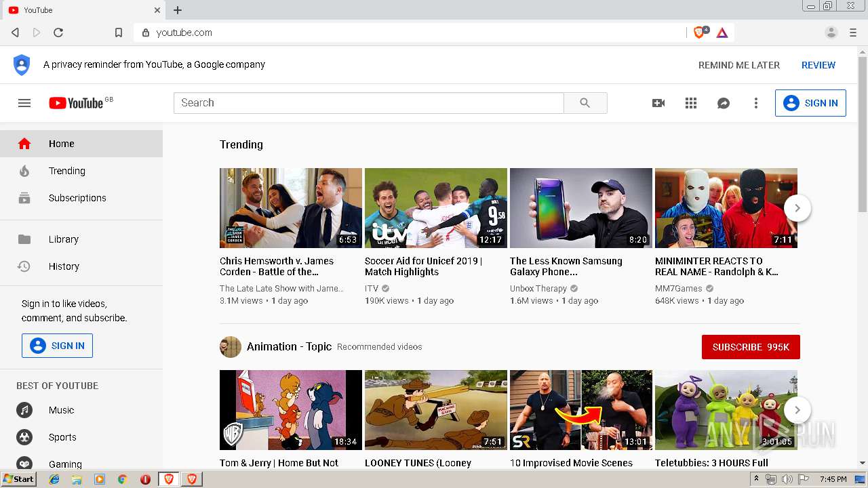Click the youtube.com address bar

[x=410, y=33]
